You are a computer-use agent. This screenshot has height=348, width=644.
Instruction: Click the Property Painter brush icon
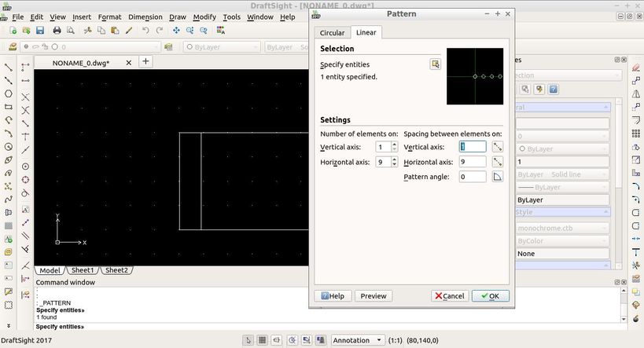coord(129,31)
